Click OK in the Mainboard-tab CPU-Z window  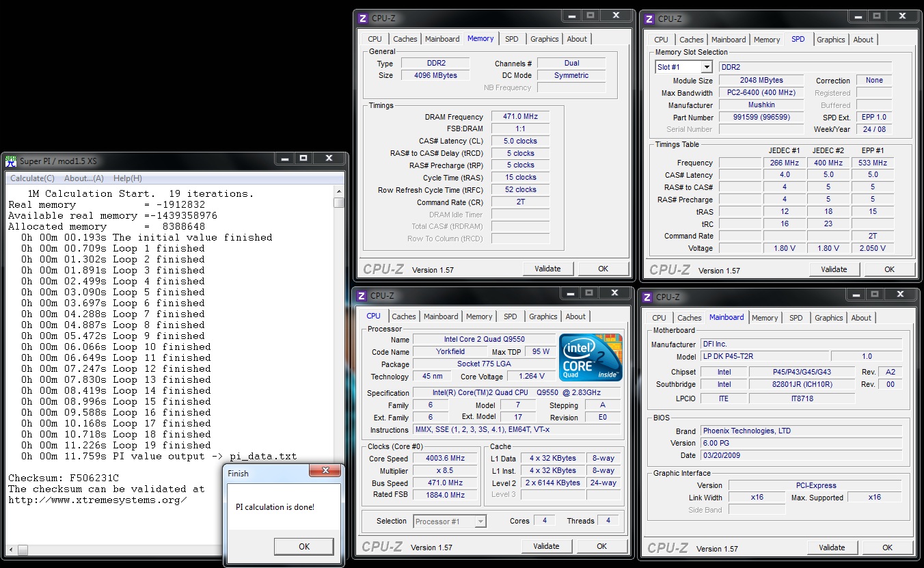click(887, 547)
